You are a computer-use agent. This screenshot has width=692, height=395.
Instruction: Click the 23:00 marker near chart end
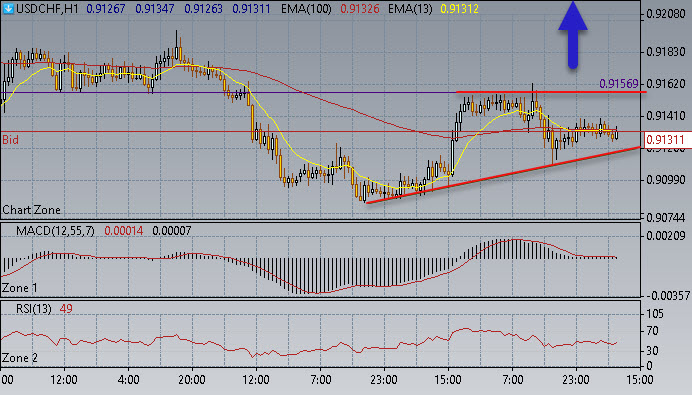click(576, 380)
